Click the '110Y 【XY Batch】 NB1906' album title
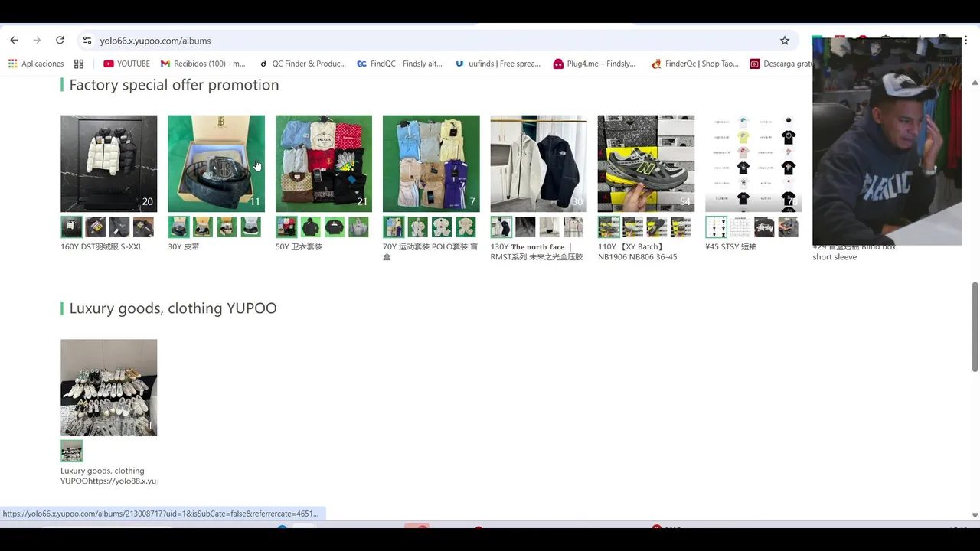Screen dimensions: 980x551 [x=637, y=252]
